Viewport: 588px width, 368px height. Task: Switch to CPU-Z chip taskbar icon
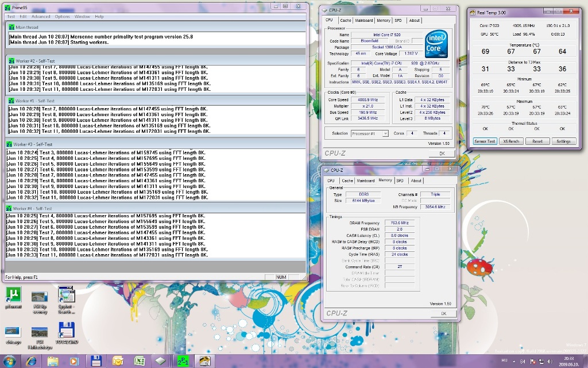coord(161,361)
